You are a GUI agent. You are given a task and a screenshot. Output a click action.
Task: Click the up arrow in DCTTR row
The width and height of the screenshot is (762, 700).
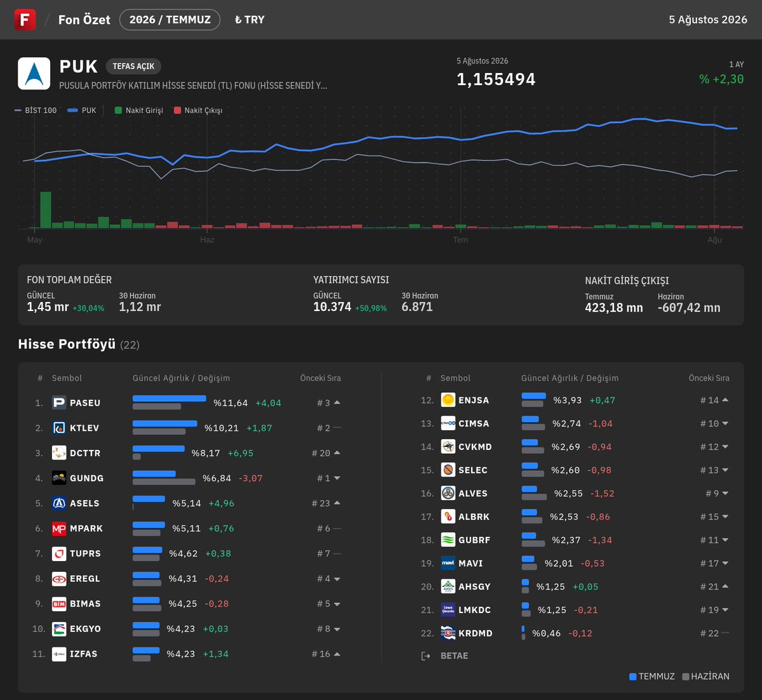[x=337, y=453]
